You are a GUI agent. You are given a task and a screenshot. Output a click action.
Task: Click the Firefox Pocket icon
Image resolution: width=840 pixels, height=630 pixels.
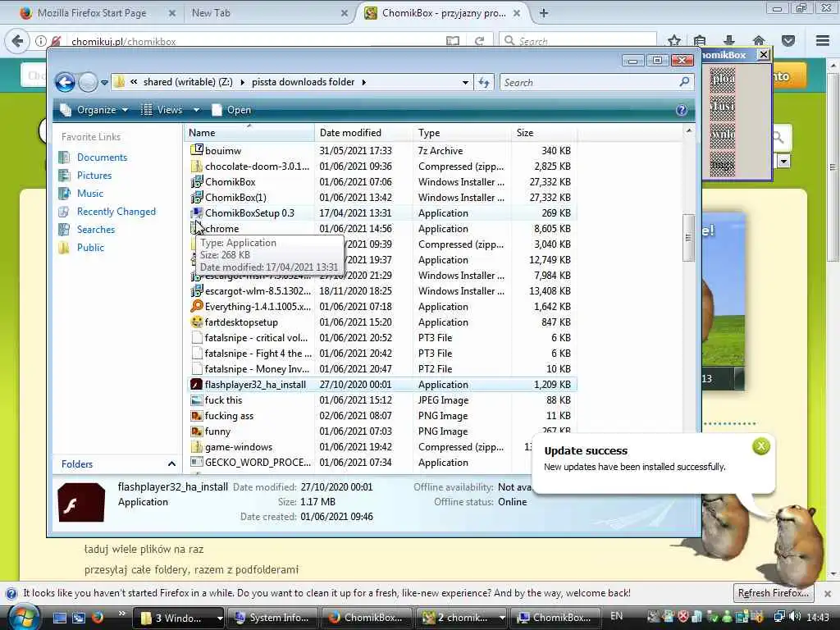point(788,41)
